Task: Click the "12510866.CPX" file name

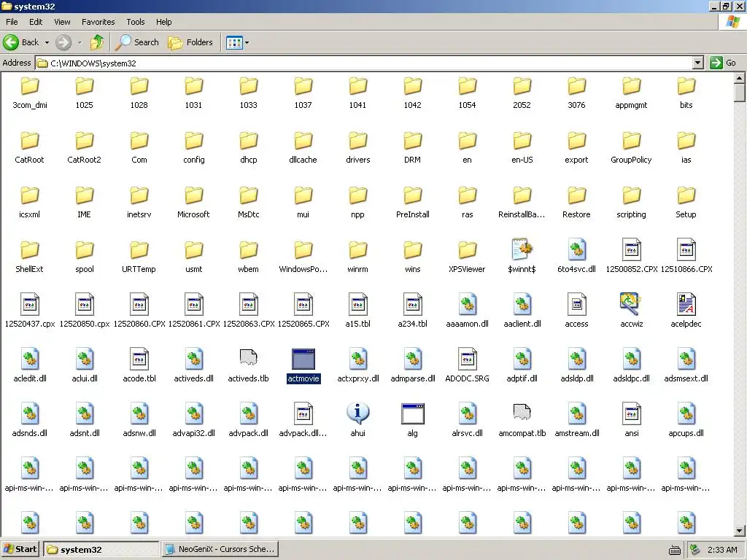Action: click(x=686, y=269)
